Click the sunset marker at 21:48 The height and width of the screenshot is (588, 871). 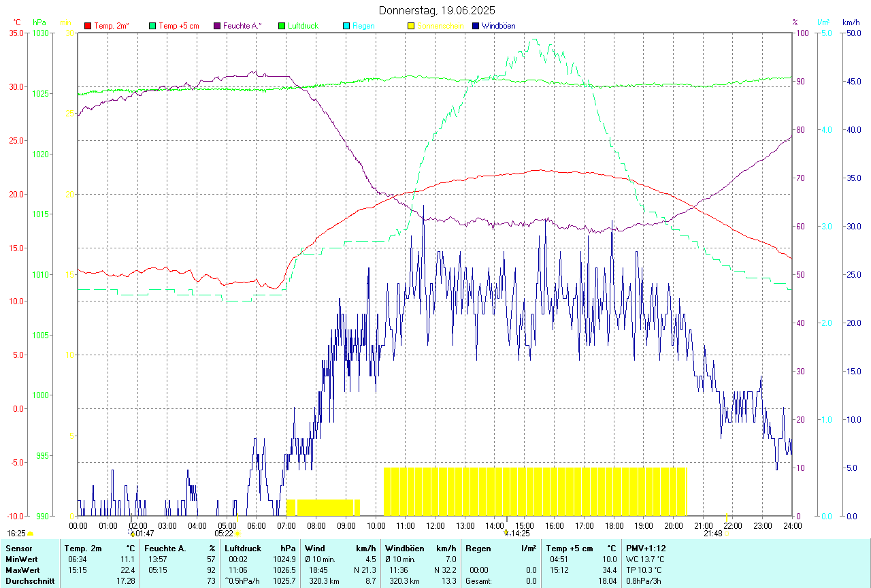click(x=727, y=534)
